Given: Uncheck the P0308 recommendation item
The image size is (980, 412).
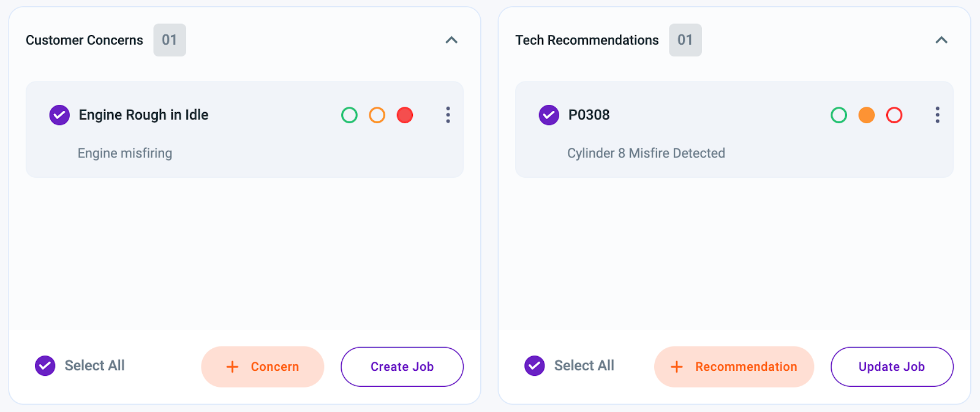Looking at the screenshot, I should [549, 115].
